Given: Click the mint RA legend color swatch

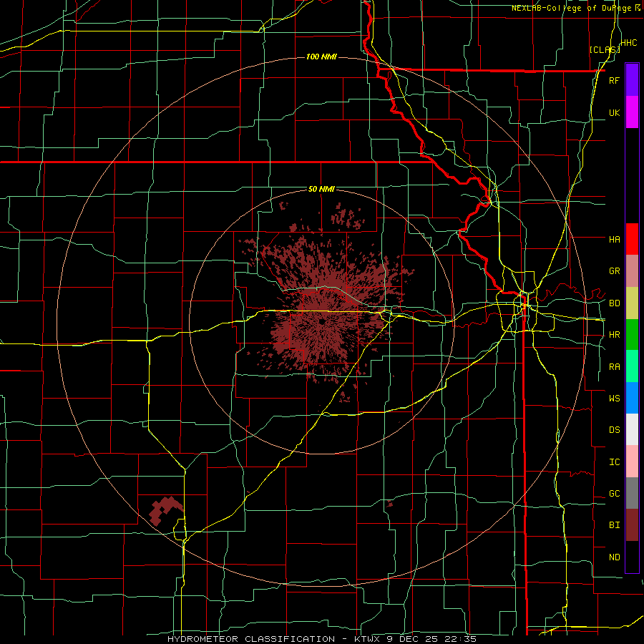Looking at the screenshot, I should point(632,366).
